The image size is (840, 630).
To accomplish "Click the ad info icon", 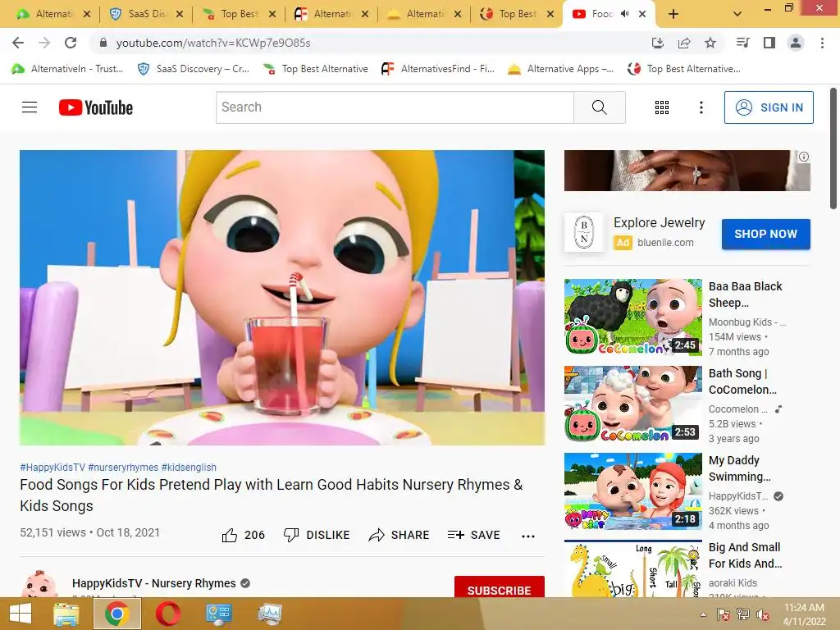I will click(x=804, y=157).
